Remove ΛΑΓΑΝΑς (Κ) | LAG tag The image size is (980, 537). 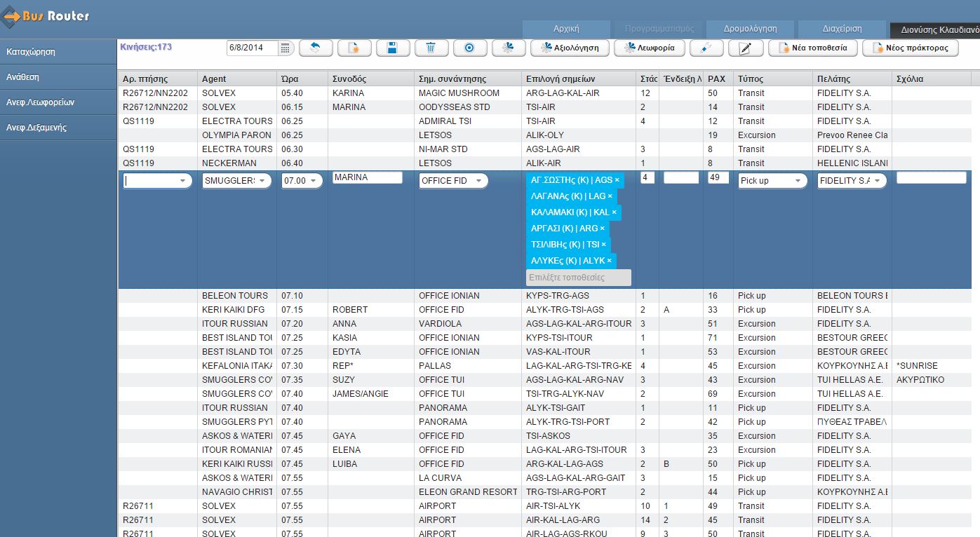pos(610,196)
